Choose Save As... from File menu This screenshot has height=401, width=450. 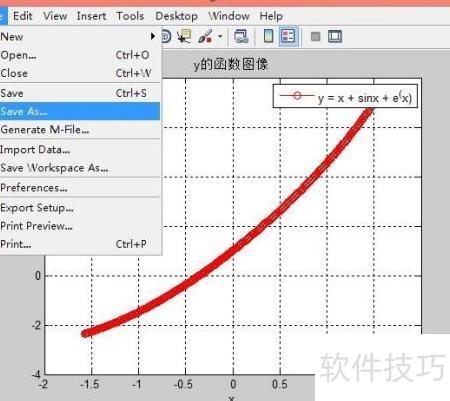(x=80, y=111)
